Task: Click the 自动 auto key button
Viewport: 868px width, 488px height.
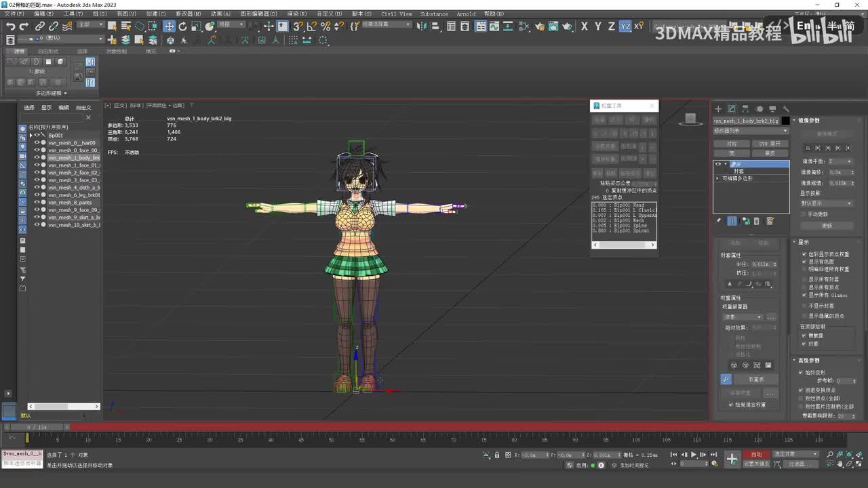Action: click(756, 454)
